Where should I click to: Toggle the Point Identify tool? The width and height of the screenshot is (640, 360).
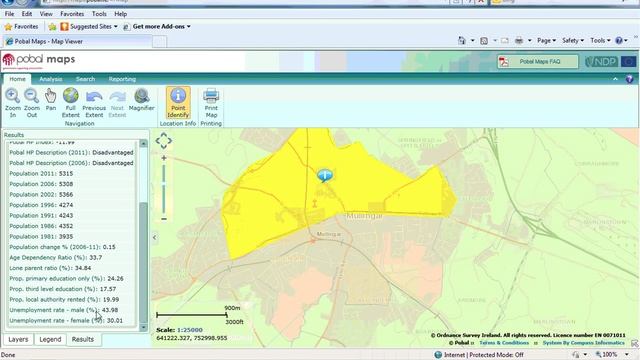178,103
